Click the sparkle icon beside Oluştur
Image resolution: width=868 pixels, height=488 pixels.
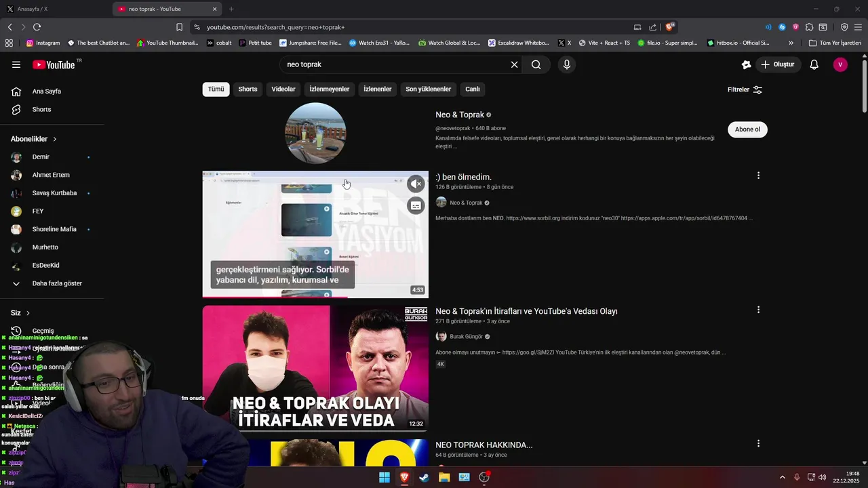pos(746,64)
